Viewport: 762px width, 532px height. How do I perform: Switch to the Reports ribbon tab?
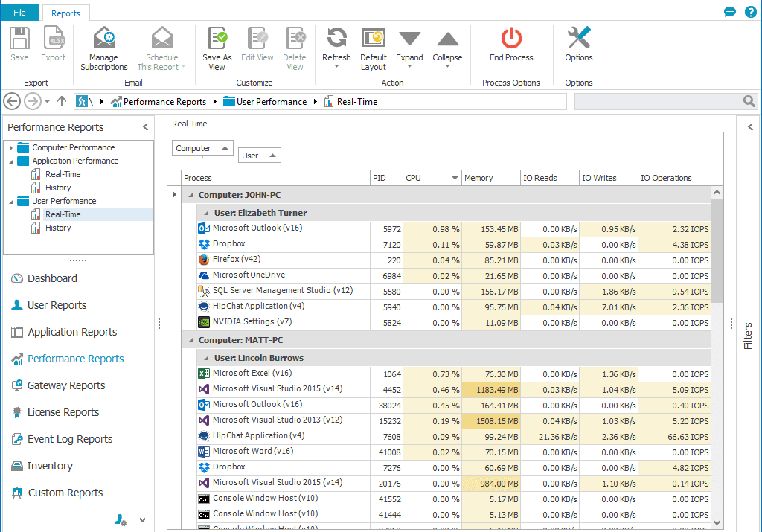tap(65, 13)
